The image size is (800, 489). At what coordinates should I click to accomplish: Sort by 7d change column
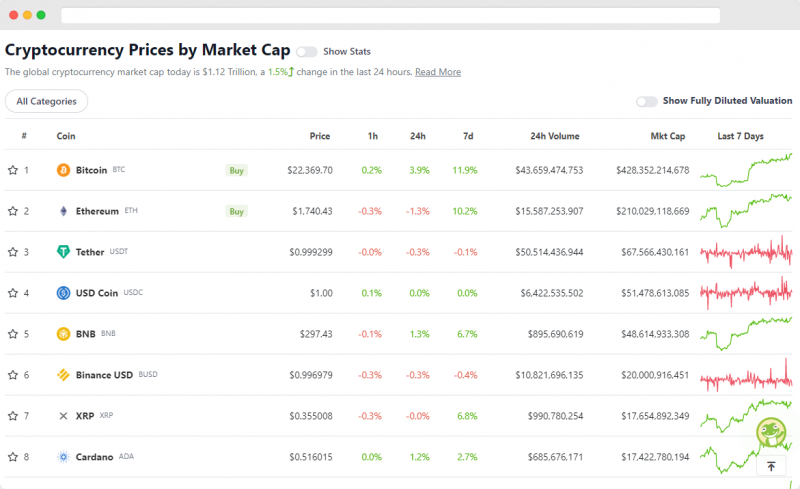coord(468,136)
